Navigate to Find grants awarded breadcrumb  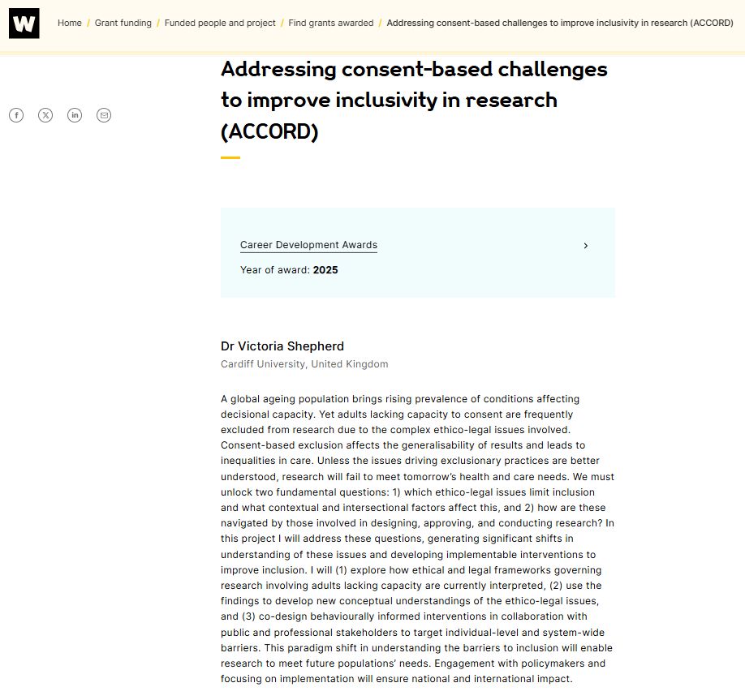pos(330,23)
